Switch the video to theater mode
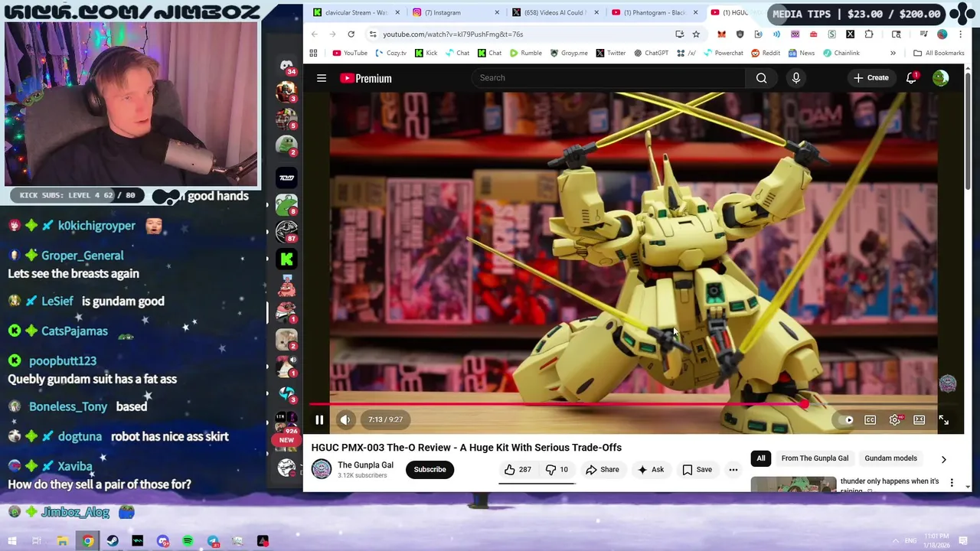This screenshot has width=980, height=551. pyautogui.click(x=920, y=419)
